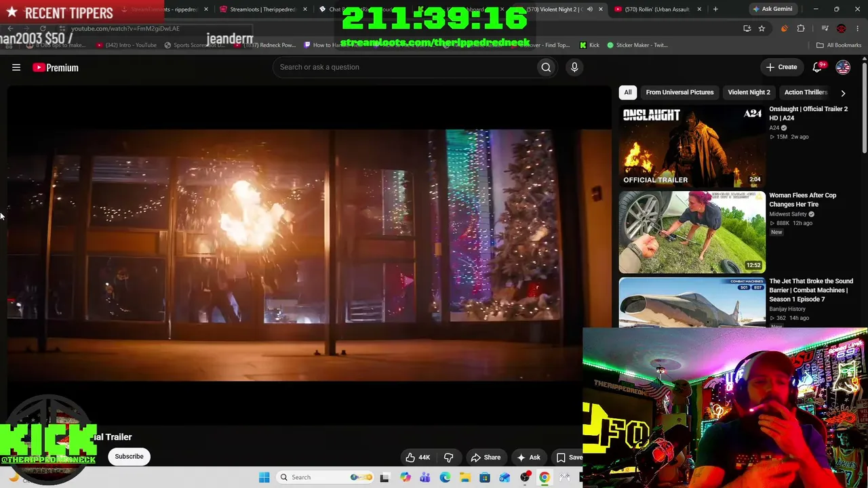This screenshot has height=488, width=868.
Task: Like the video with the 44K thumbs-up
Action: [418, 457]
